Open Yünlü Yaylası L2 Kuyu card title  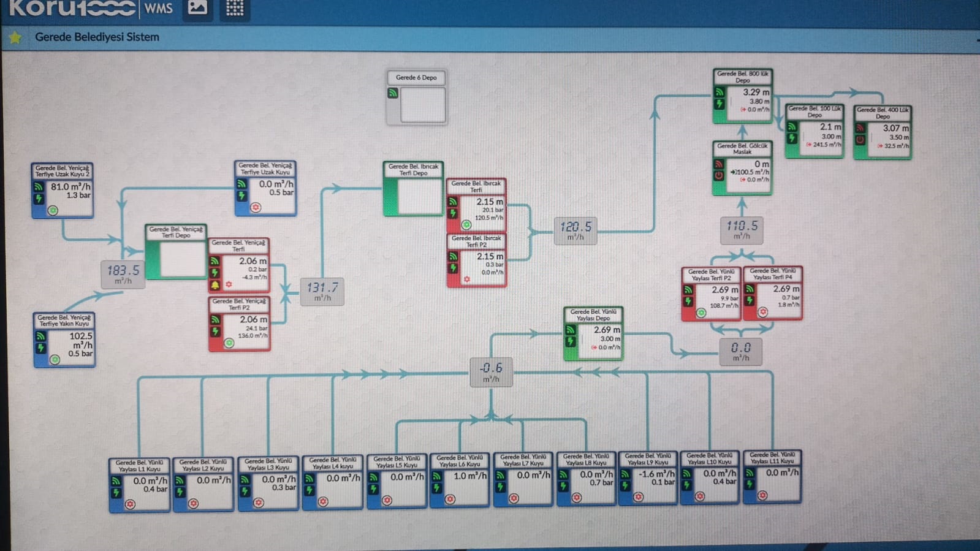coord(203,465)
